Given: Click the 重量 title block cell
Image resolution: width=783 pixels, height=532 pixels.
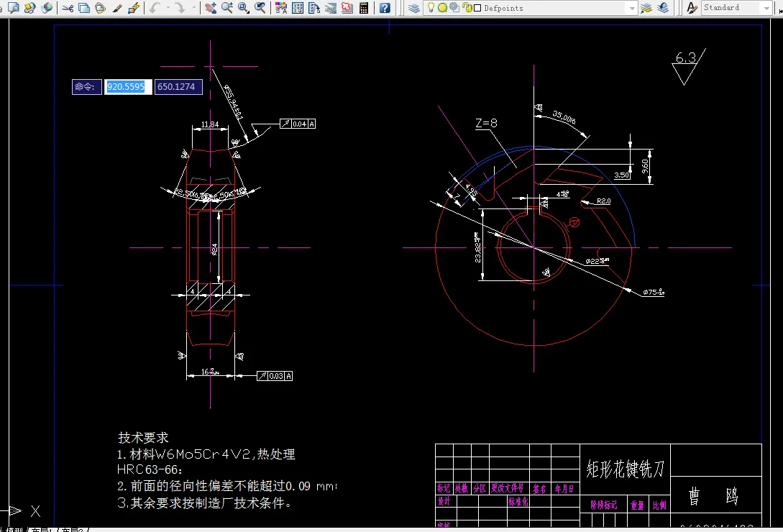Looking at the screenshot, I should [637, 505].
